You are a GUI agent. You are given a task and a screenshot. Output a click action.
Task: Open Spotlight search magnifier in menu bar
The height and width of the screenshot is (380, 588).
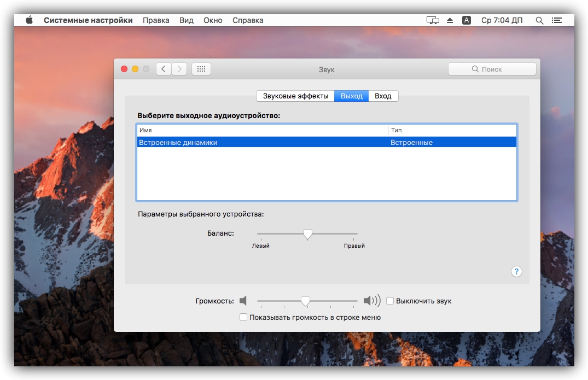pos(539,20)
